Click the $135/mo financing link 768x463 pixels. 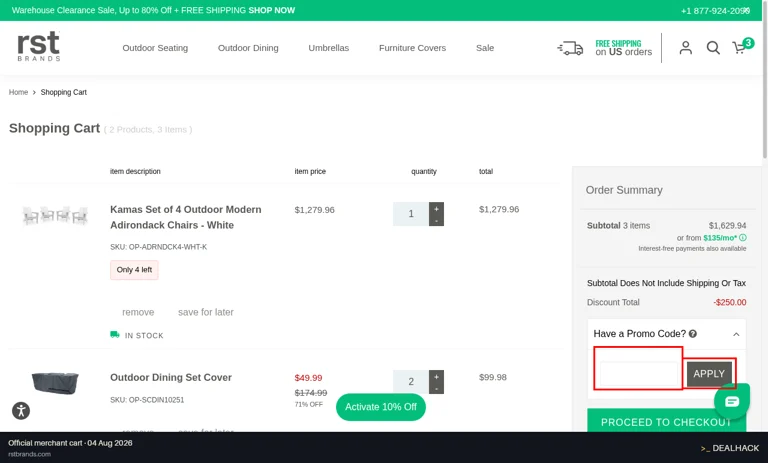point(720,238)
